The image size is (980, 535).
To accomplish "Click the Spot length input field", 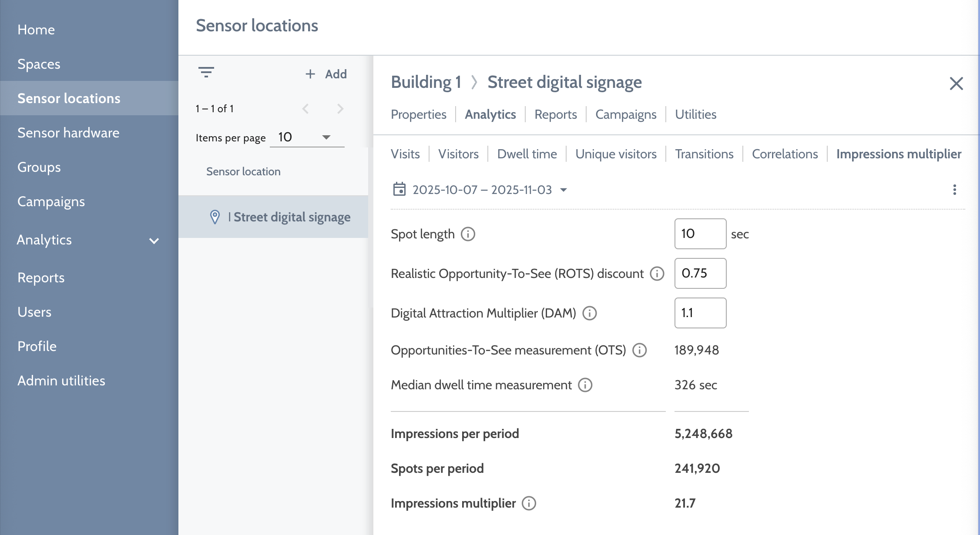I will (700, 234).
